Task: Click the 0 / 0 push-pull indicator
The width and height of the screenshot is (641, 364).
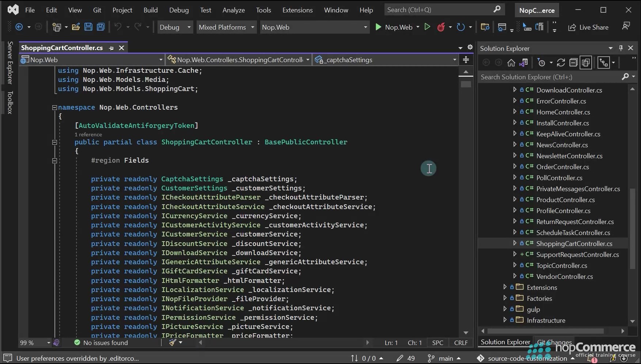Action: 367,358
